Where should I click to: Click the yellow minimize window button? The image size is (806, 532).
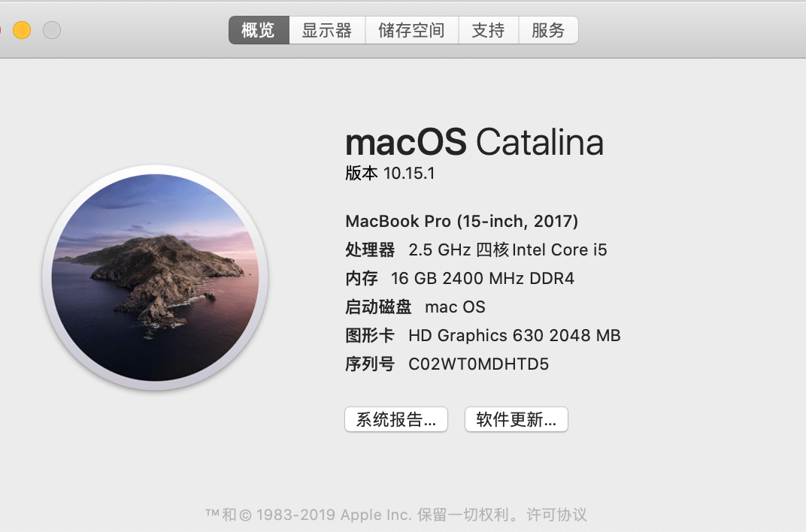coord(22,30)
